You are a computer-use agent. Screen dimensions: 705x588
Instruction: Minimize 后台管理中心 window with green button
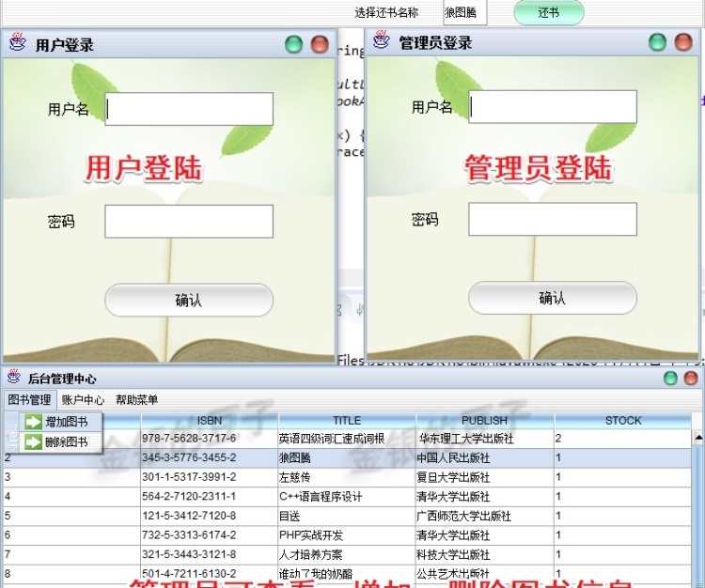click(670, 379)
